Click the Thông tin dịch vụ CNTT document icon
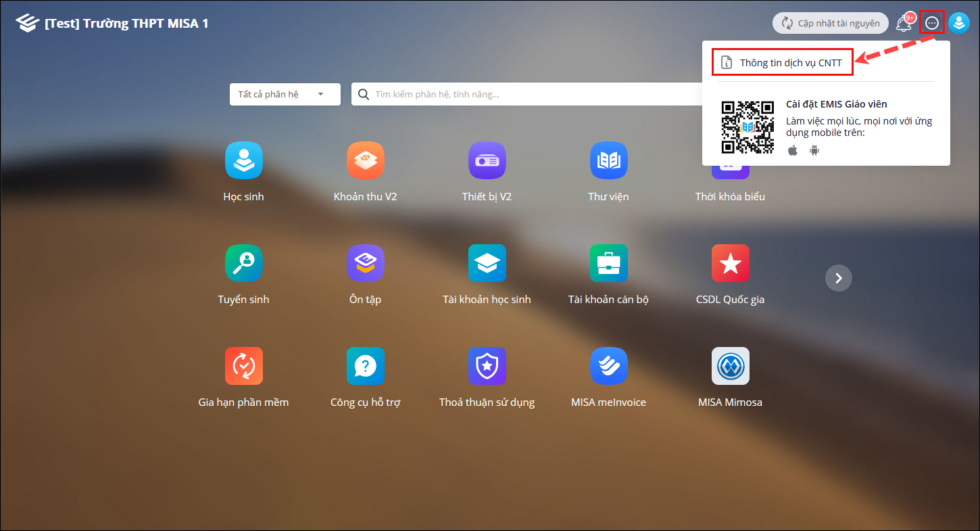This screenshot has height=531, width=980. click(727, 62)
